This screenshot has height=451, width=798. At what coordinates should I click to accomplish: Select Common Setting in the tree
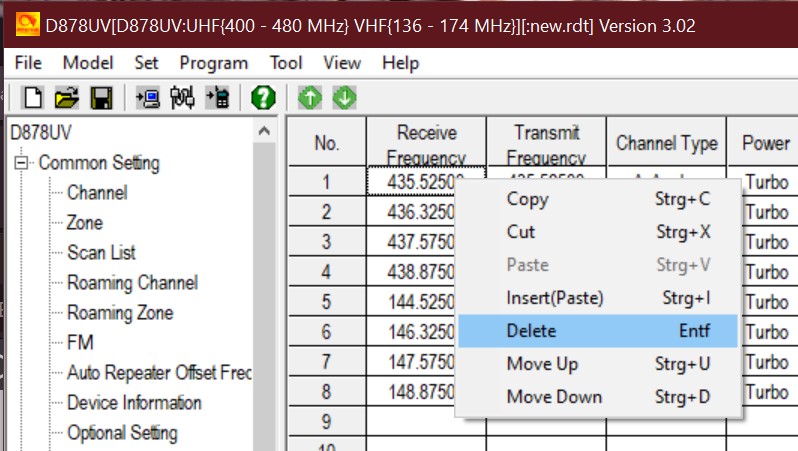pos(99,163)
